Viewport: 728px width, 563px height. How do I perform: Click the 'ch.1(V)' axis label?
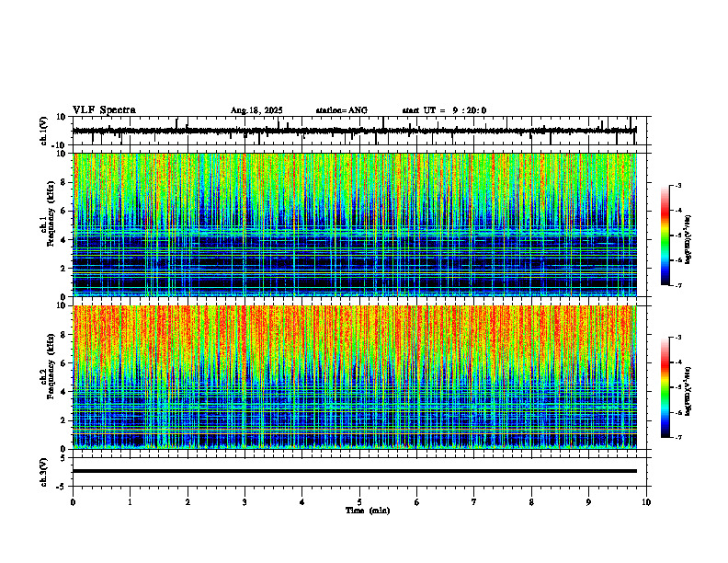click(x=44, y=131)
